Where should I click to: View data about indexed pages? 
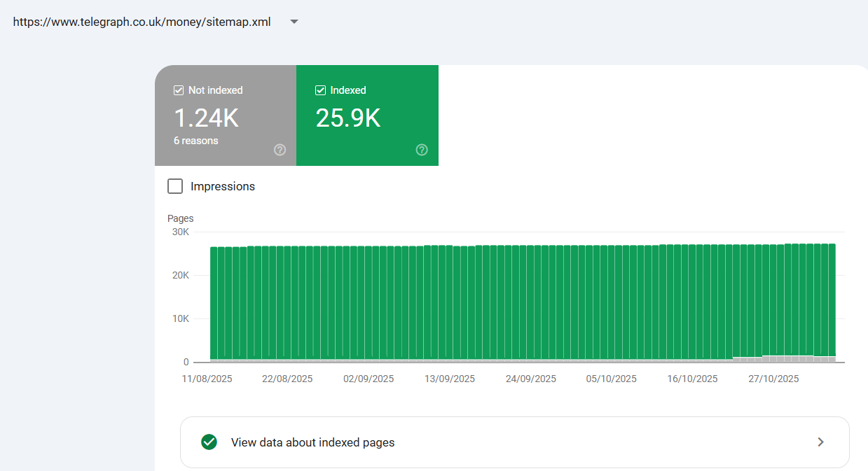312,442
